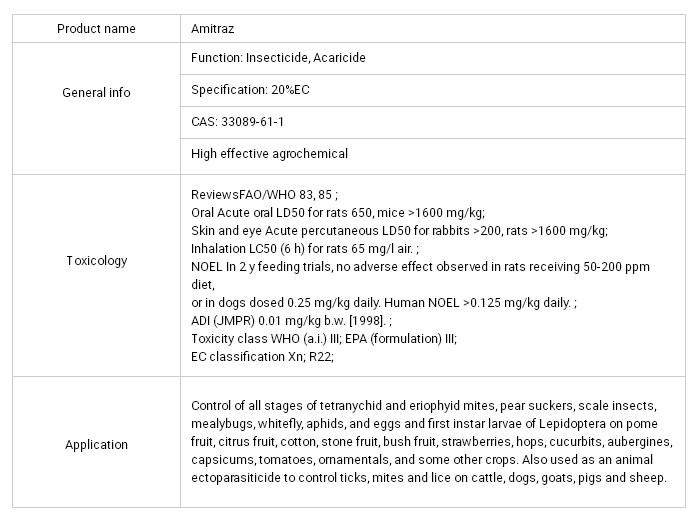
Task: Select the "Toxicology" row label
Action: click(x=96, y=261)
